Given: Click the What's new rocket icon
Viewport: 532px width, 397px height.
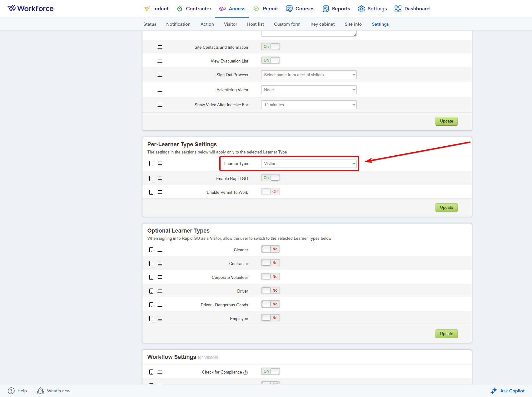Looking at the screenshot, I should [41, 391].
